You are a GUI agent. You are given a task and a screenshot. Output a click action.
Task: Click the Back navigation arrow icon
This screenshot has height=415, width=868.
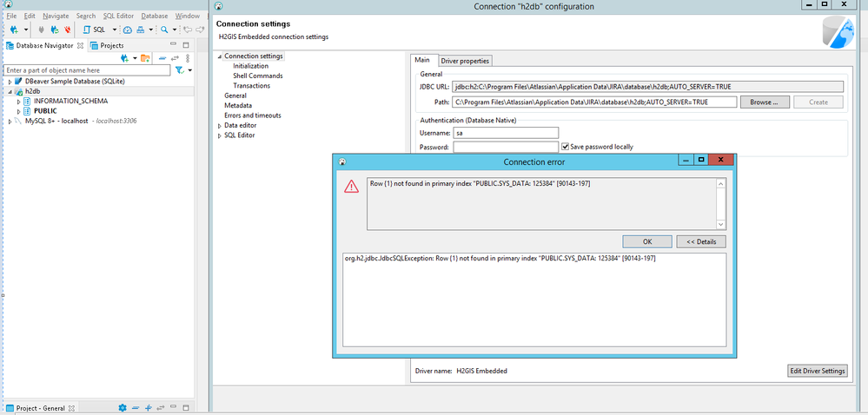tap(187, 30)
